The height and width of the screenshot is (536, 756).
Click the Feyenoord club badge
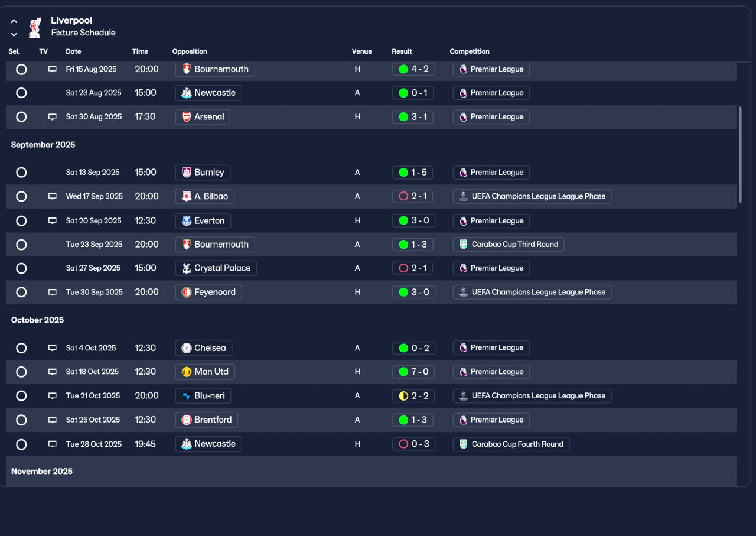(187, 292)
